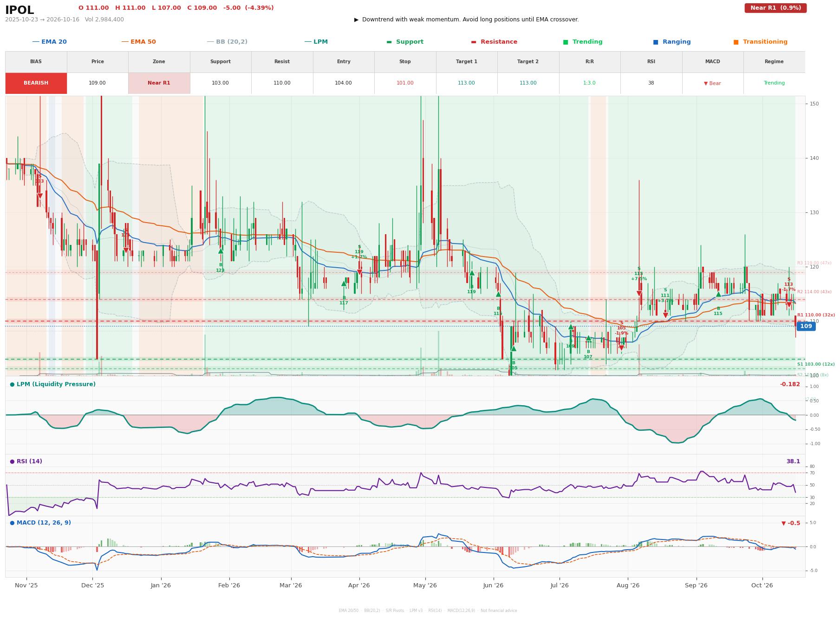
Task: Click the green buy arrow above B 107
Action: coord(588,338)
